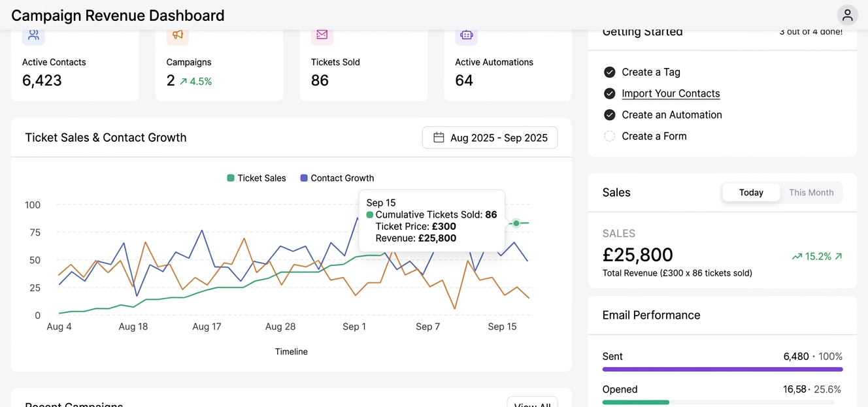Viewport: 868px width, 407px height.
Task: Click the Tickets Sold value 86
Action: click(320, 81)
